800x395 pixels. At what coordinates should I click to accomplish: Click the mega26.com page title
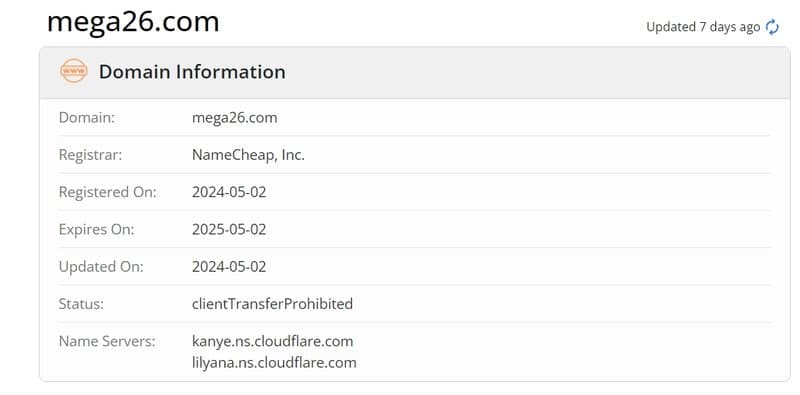coord(133,21)
